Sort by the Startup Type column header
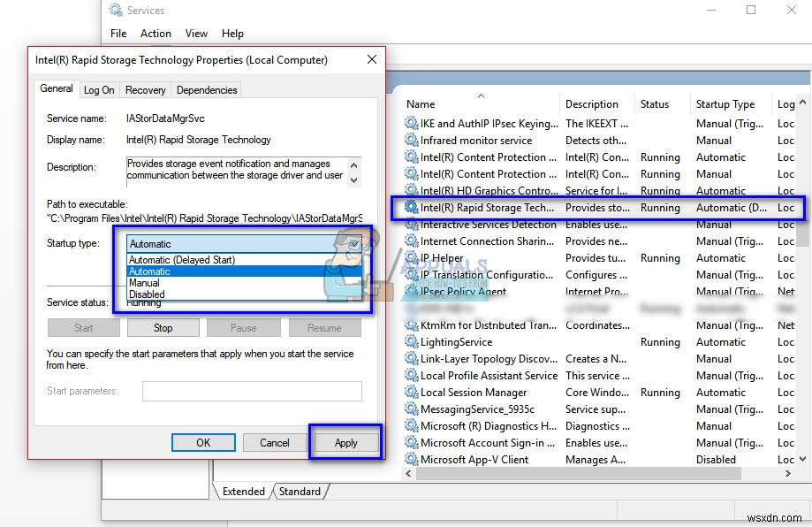Viewport: 812px width, 527px height. tap(730, 104)
